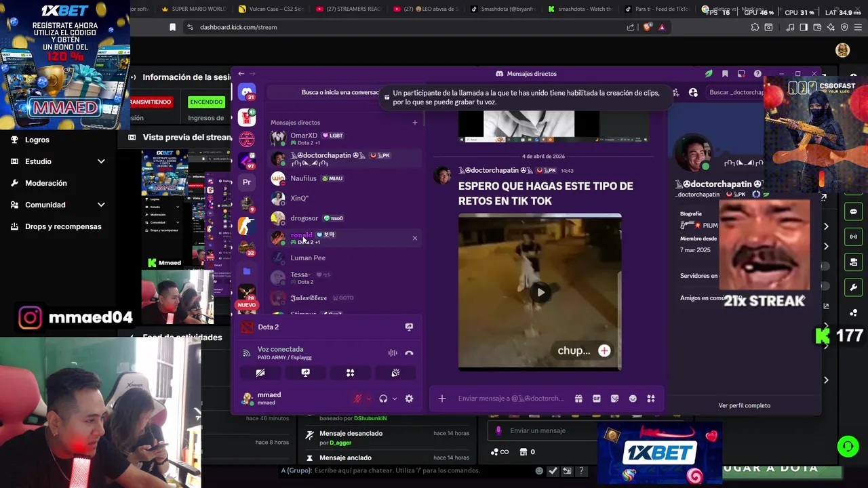The image size is (868, 488).
Task: Open XinQ direct message
Action: [346, 198]
